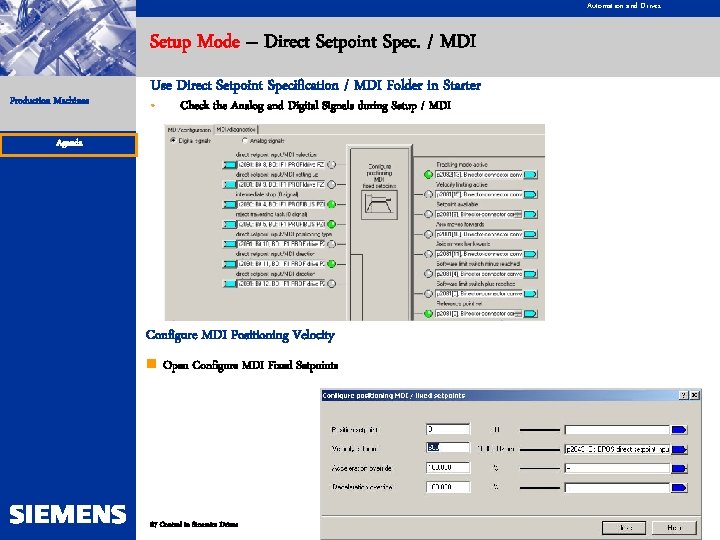
Task: Switch to the MDI diagnostics tab
Action: 236,130
